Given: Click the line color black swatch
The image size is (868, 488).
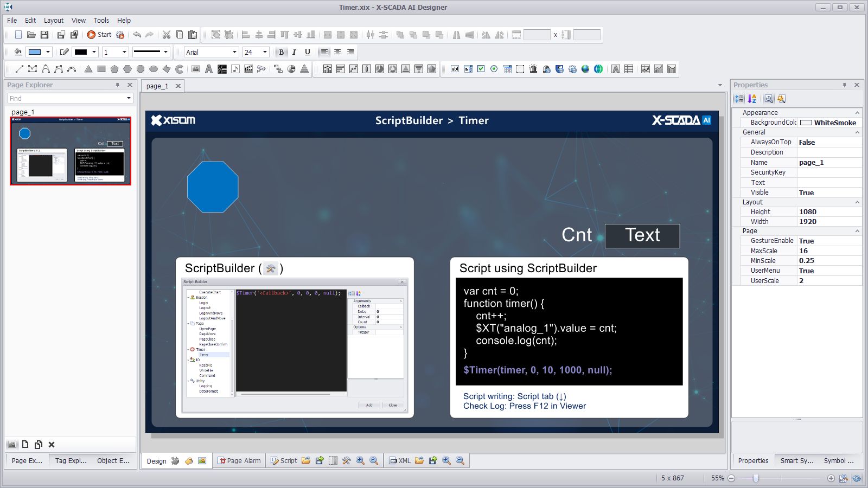Looking at the screenshot, I should click(x=81, y=52).
